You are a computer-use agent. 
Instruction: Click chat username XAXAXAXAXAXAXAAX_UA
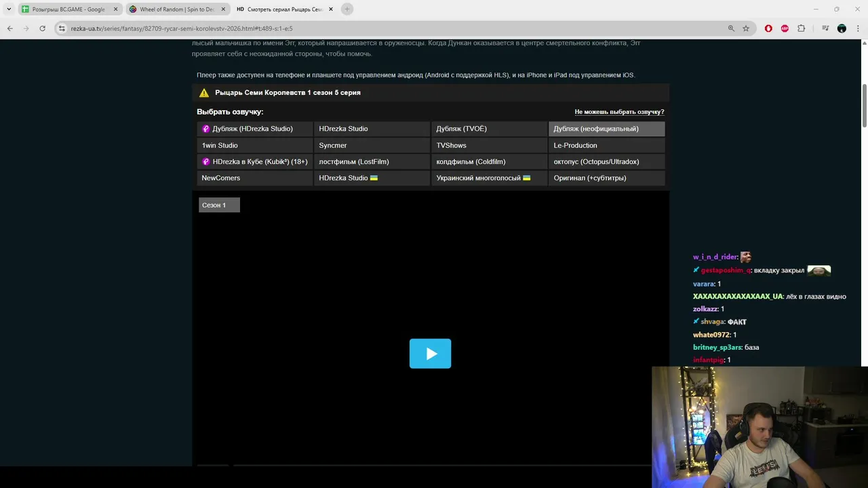738,296
